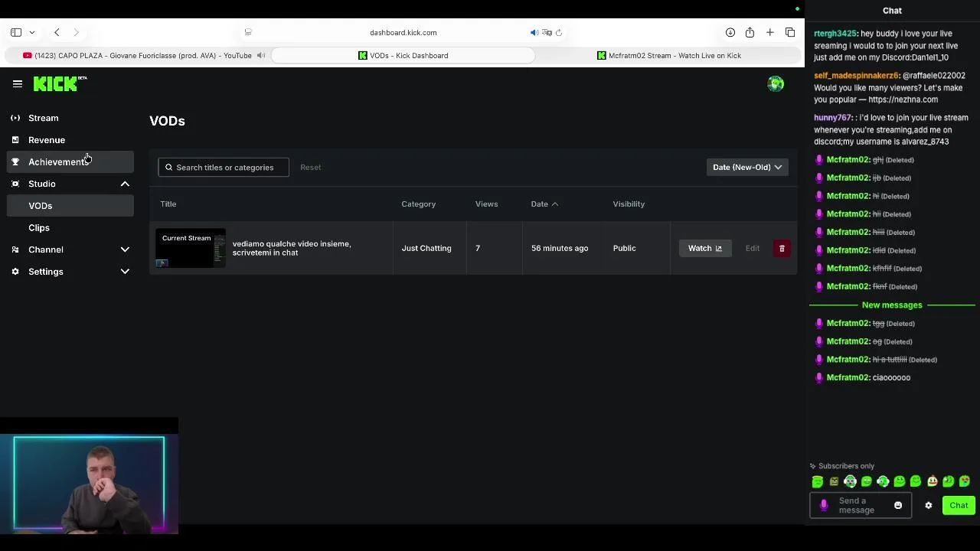The image size is (980, 551).
Task: Click the New messages divider in chat
Action: click(892, 305)
